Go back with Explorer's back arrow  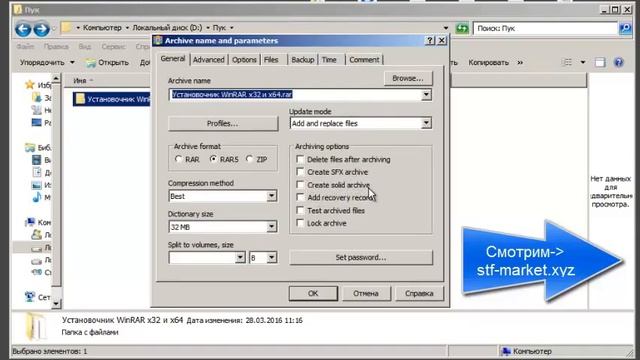23,29
